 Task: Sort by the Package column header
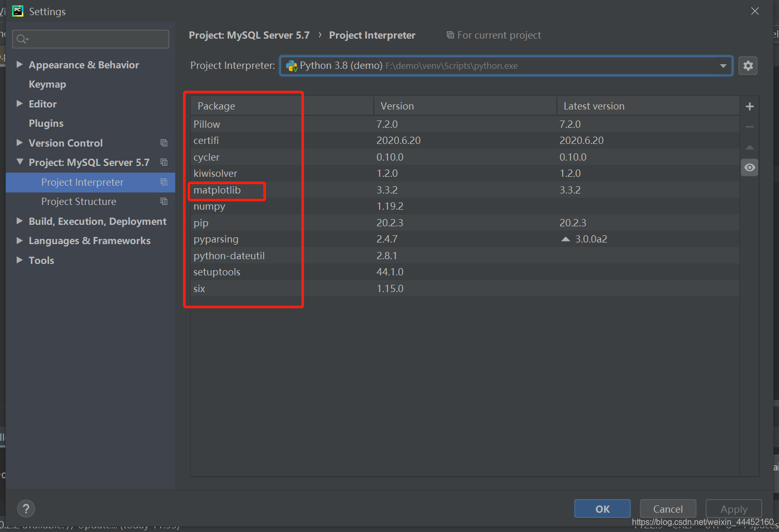pos(282,106)
